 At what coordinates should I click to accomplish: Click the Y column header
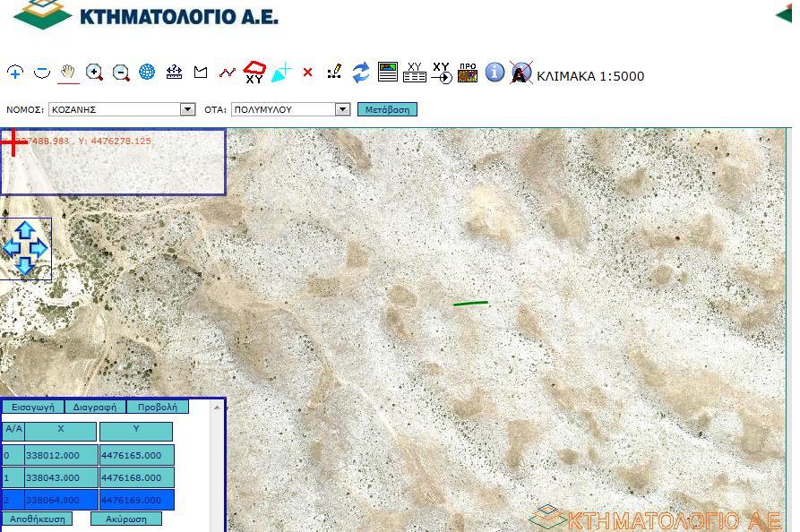click(x=136, y=432)
